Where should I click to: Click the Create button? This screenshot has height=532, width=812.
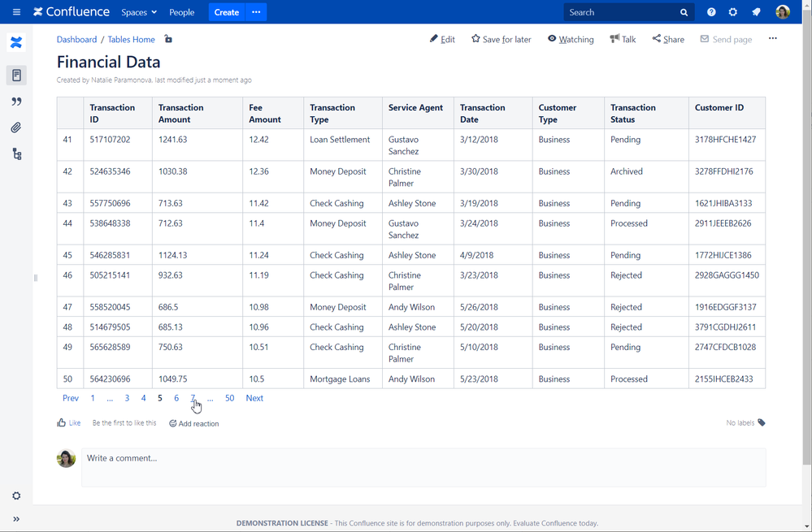tap(226, 12)
